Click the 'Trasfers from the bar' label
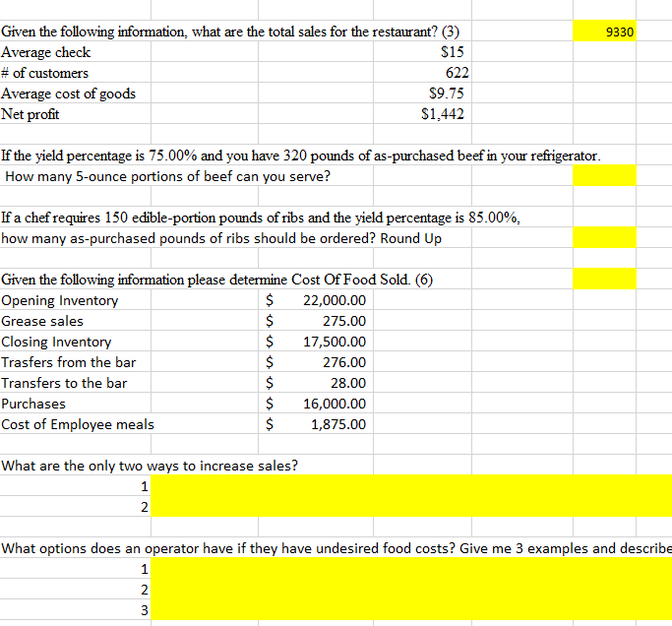Image resolution: width=672 pixels, height=626 pixels. coord(68,362)
